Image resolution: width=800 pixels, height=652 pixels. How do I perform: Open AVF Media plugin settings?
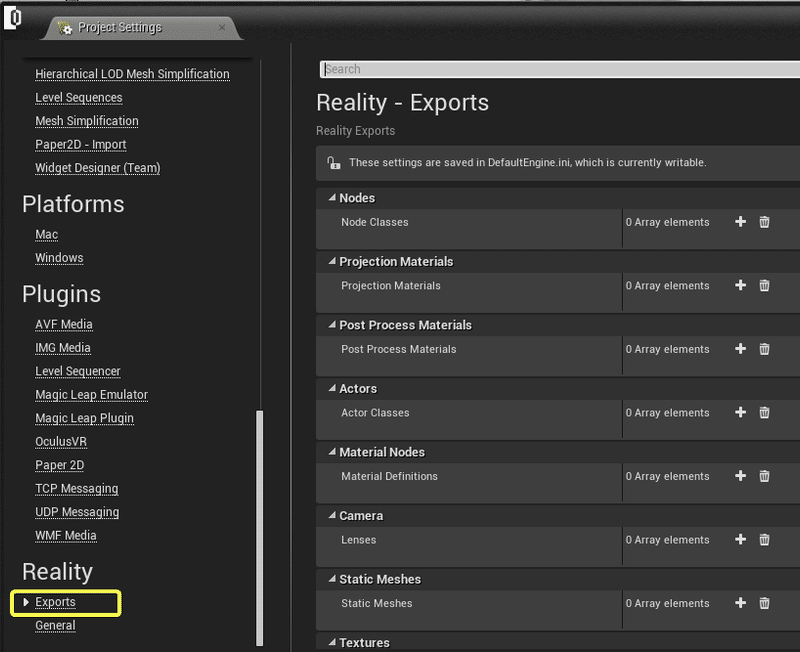(x=64, y=324)
